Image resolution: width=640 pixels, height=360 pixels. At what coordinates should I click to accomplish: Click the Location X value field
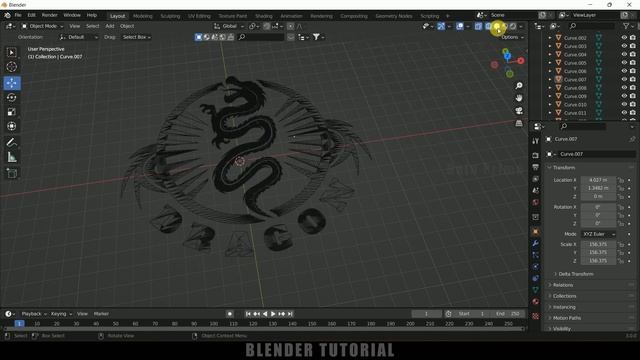(598, 180)
